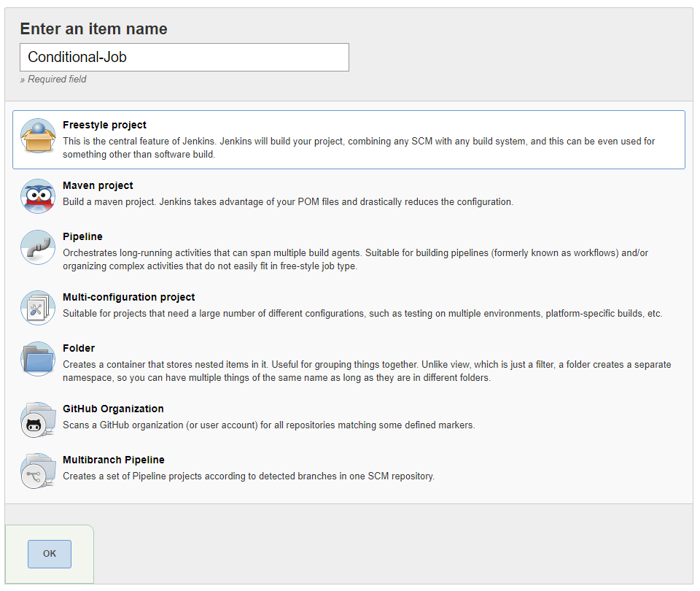700x591 pixels.
Task: Click the GitHub Organization description text
Action: (269, 425)
